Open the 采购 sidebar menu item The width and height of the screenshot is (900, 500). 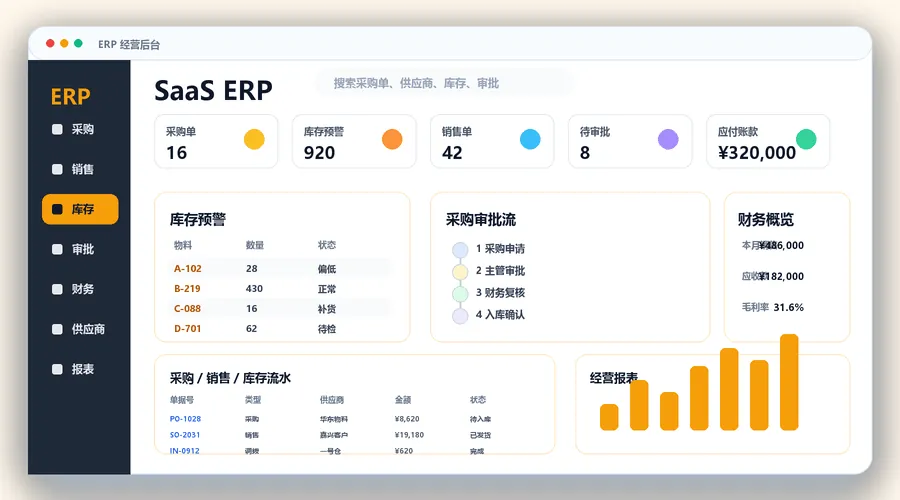click(80, 129)
